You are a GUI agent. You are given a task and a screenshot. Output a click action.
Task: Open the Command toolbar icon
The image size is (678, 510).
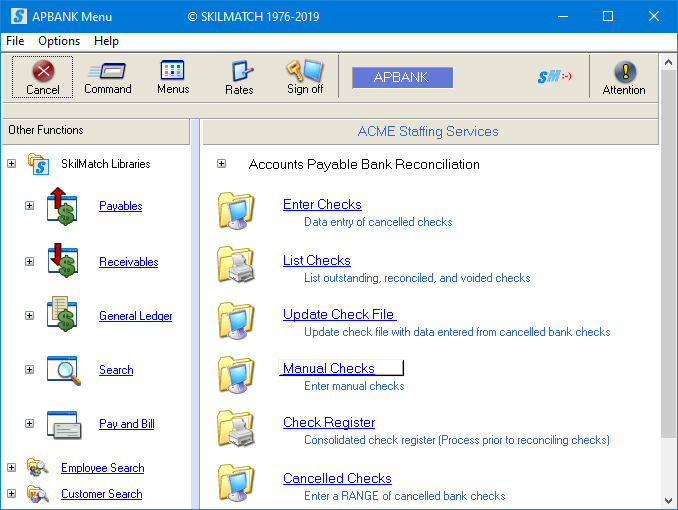[108, 71]
